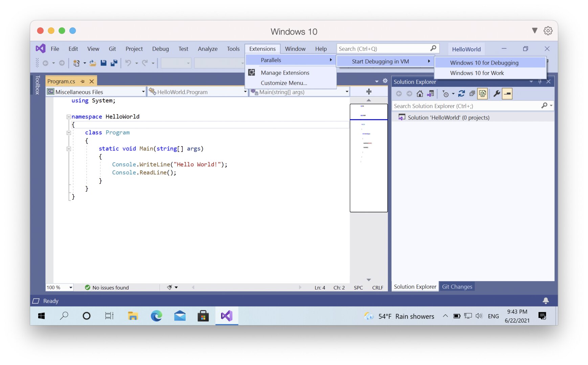
Task: Click the Redo arrow in the toolbar
Action: click(x=145, y=63)
